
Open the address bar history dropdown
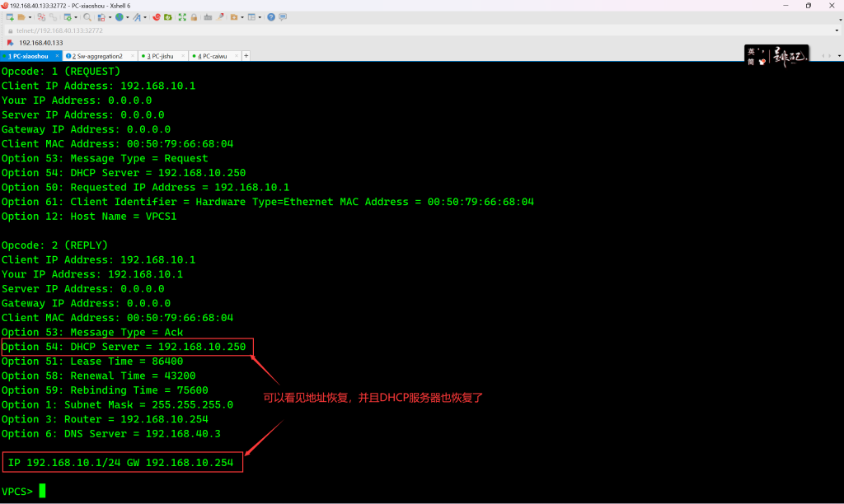pos(836,30)
